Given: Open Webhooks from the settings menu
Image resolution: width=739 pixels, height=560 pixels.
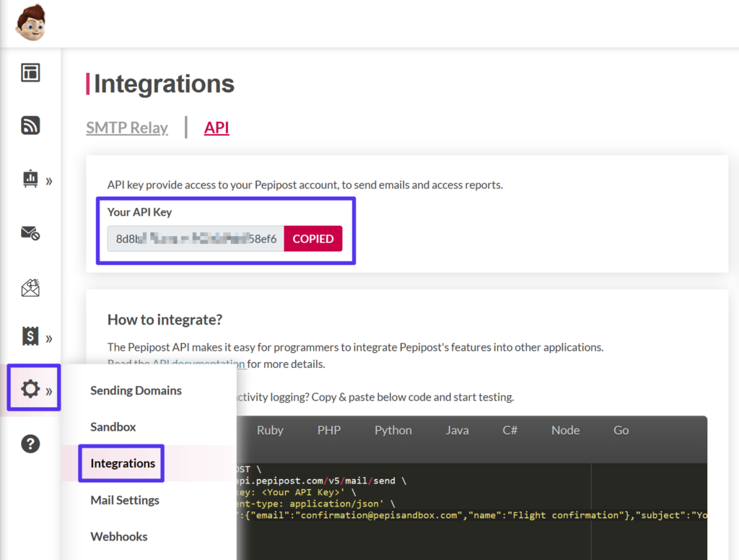Looking at the screenshot, I should click(120, 536).
